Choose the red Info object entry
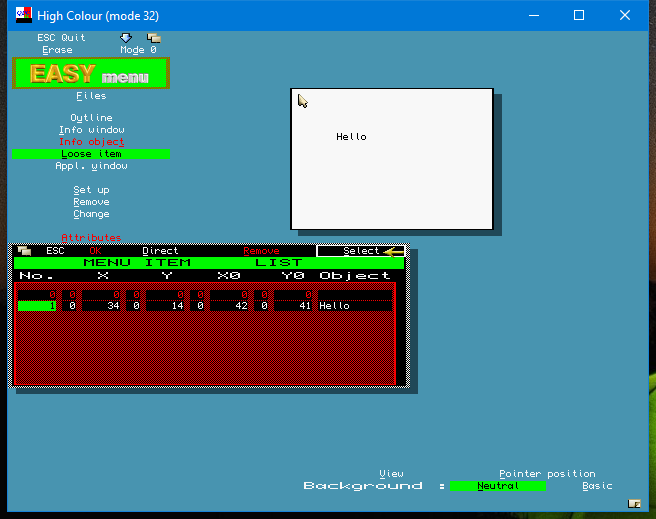 (91, 142)
